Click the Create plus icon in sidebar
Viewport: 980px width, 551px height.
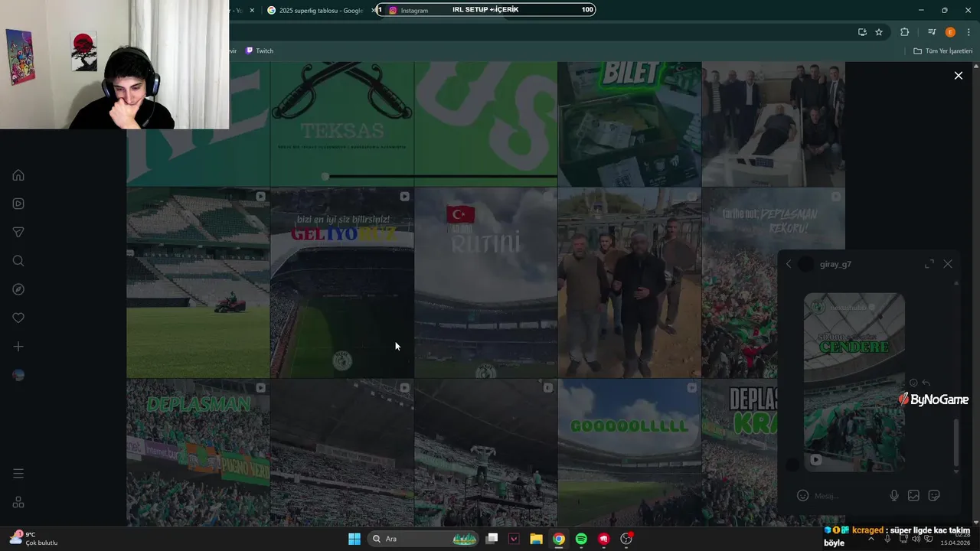click(18, 347)
